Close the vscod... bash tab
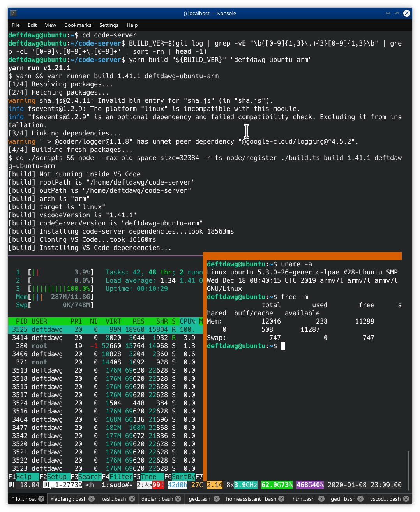 coord(406,499)
